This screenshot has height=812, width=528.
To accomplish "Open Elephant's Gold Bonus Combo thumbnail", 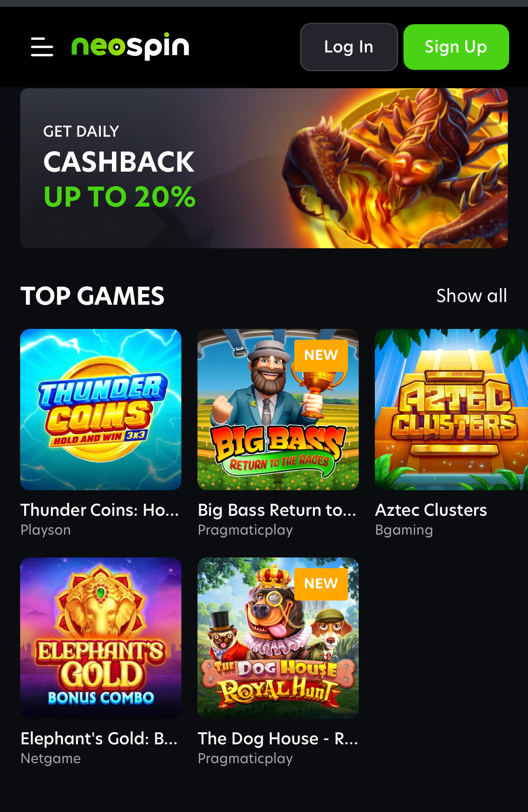I will [x=101, y=638].
